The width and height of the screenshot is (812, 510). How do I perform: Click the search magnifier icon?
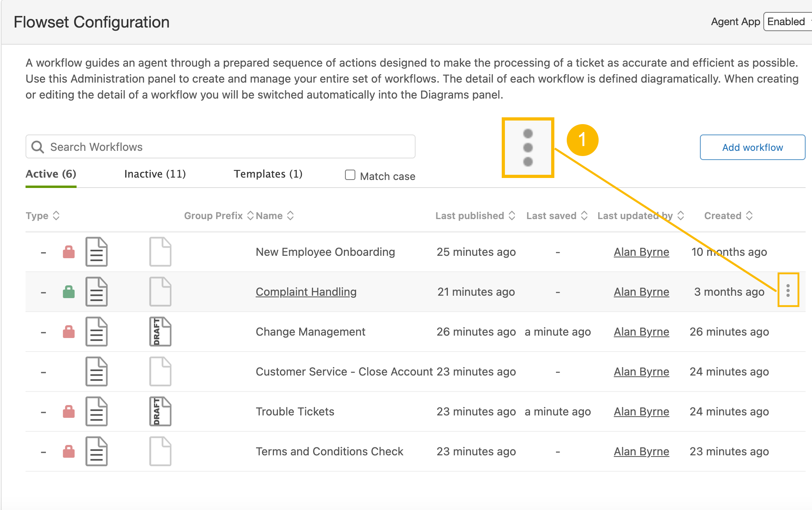pyautogui.click(x=38, y=147)
